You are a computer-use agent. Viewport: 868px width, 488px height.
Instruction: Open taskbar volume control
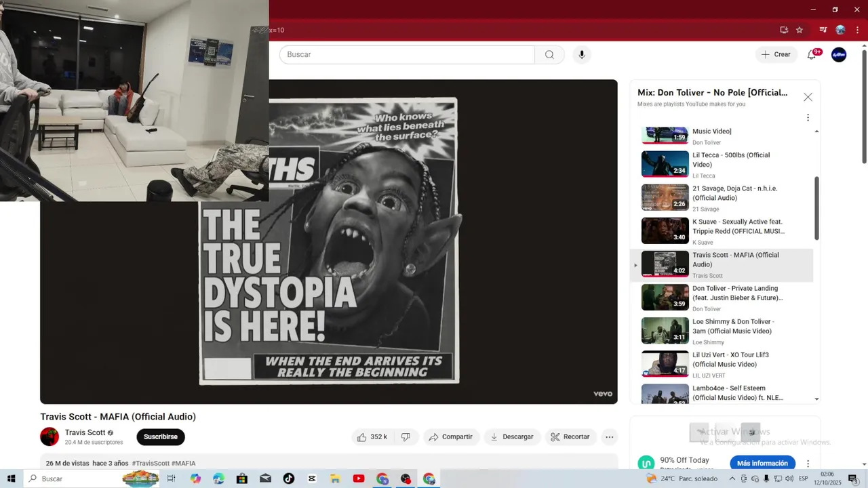click(x=789, y=479)
